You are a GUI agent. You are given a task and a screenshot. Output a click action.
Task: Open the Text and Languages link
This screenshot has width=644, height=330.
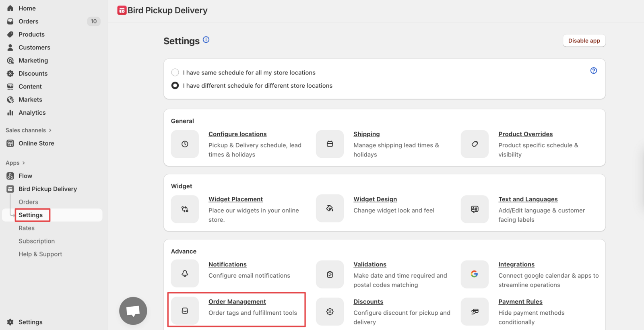(x=528, y=199)
